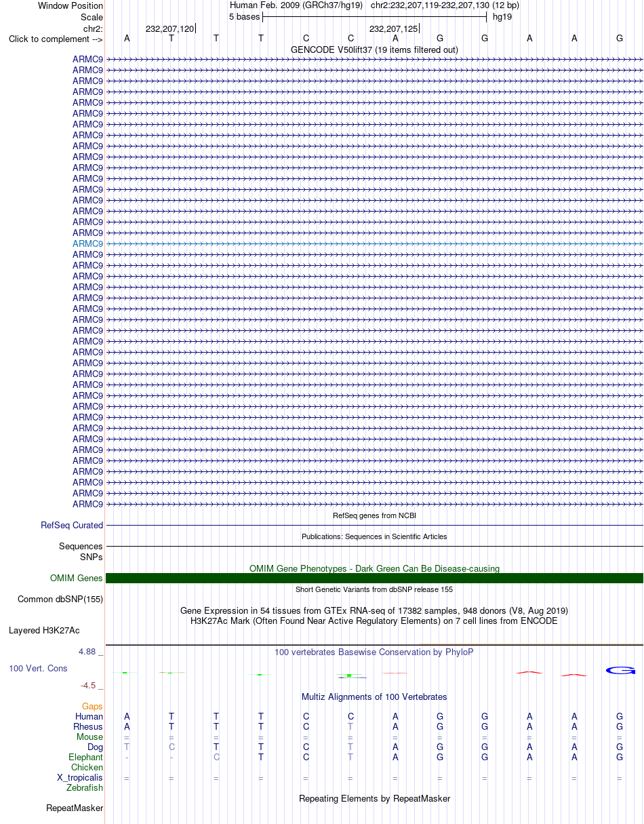Click the "OMIM Genes" track label

77,578
